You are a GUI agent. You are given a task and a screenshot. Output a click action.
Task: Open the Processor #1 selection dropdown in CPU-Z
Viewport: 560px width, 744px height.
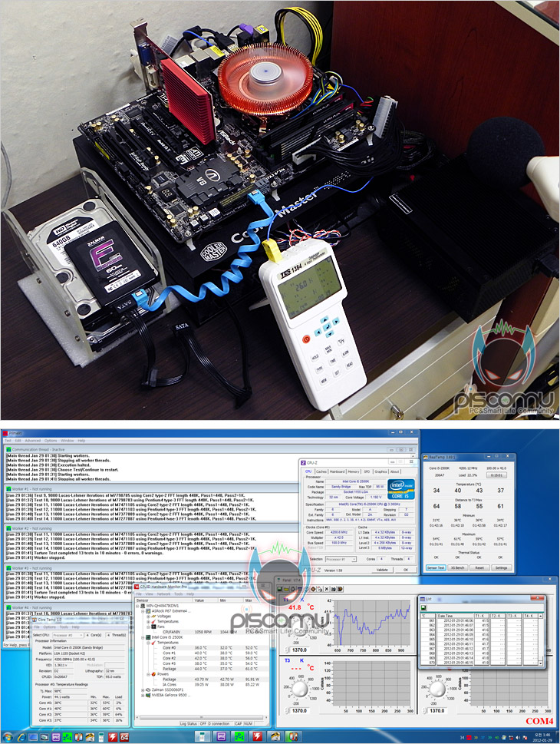(341, 559)
